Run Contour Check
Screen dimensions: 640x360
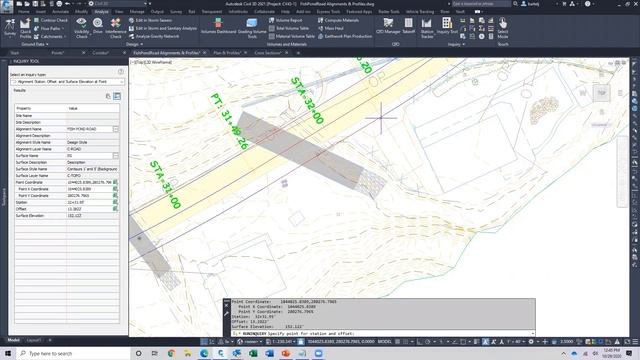click(51, 20)
